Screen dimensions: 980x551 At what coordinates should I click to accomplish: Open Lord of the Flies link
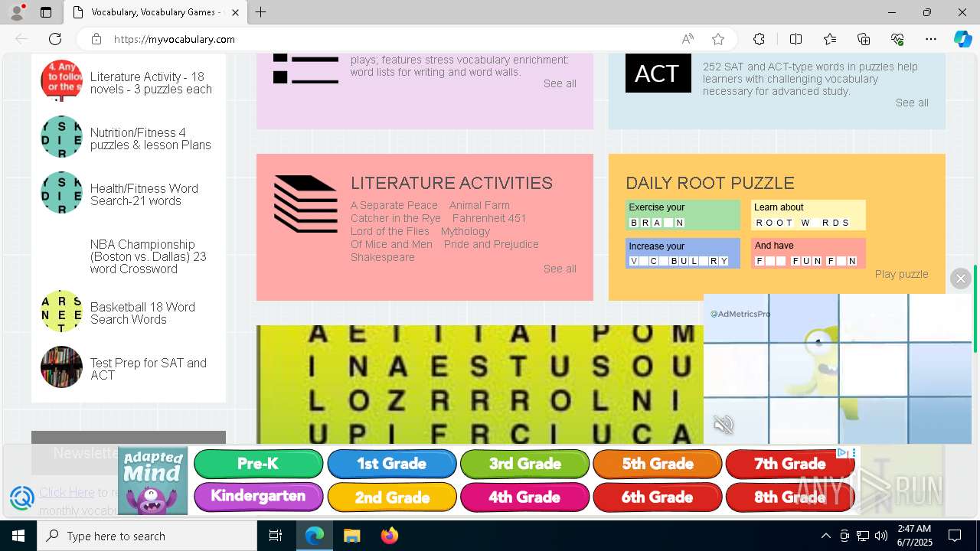(390, 231)
